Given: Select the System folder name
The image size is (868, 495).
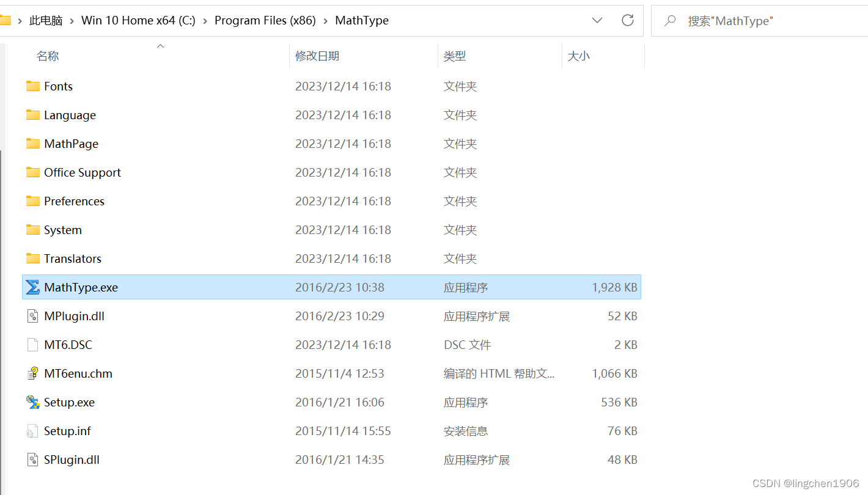Looking at the screenshot, I should point(62,230).
